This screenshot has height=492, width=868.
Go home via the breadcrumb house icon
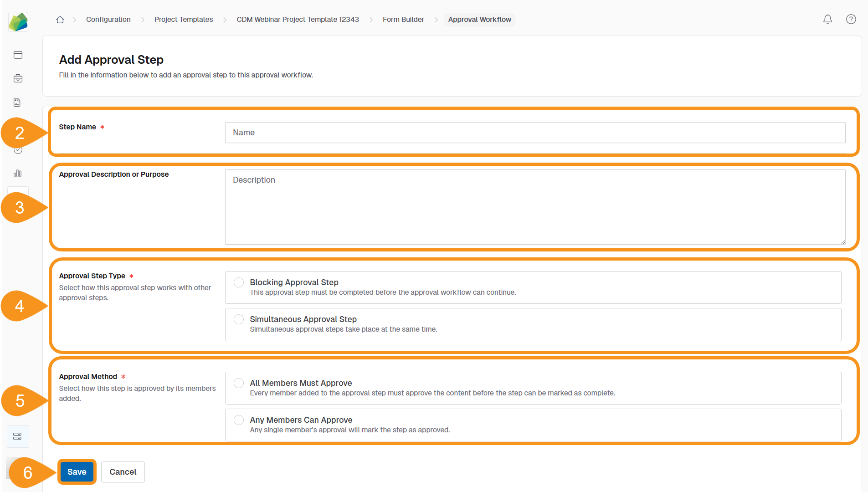point(60,19)
